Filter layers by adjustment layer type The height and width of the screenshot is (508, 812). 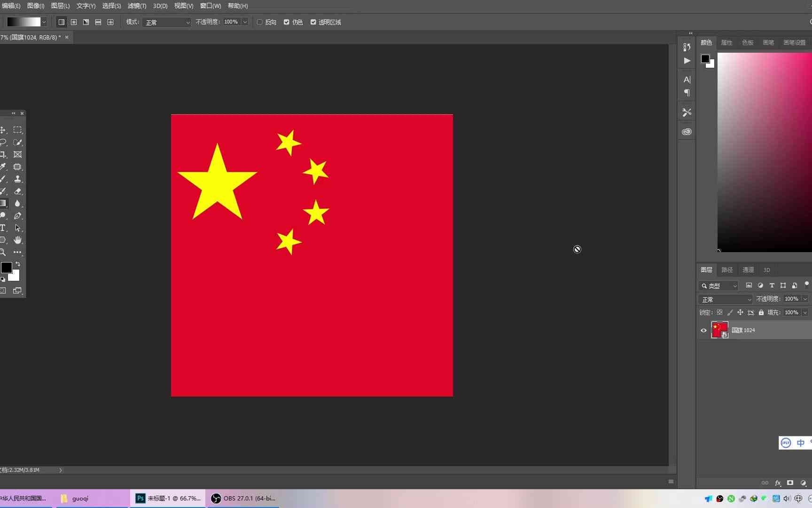(760, 286)
